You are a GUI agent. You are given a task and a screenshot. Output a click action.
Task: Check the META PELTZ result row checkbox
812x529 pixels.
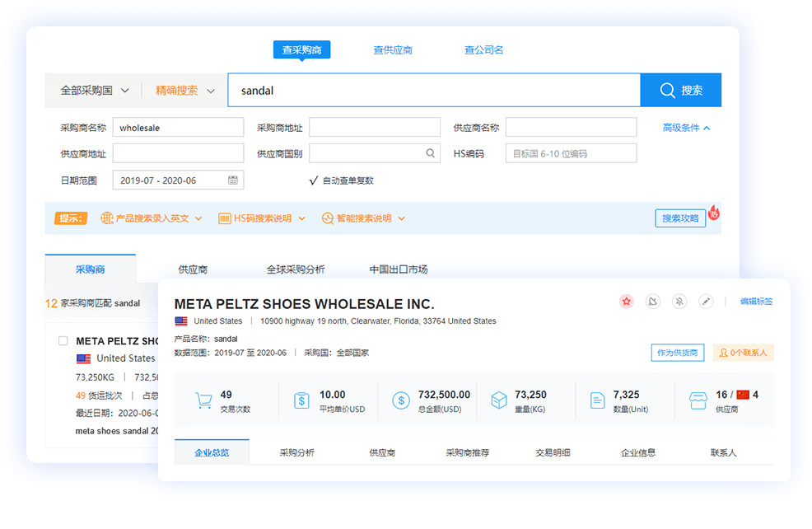point(63,340)
